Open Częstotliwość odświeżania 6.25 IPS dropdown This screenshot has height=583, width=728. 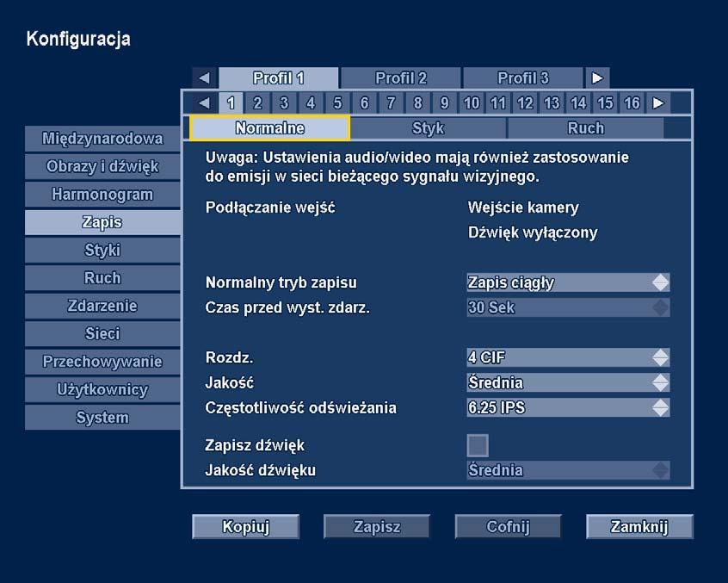[568, 408]
